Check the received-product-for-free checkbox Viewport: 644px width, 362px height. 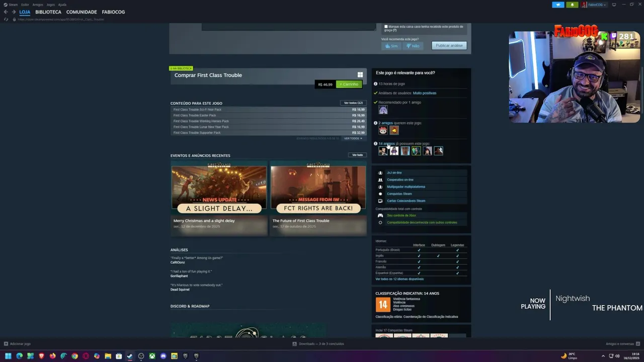(386, 27)
